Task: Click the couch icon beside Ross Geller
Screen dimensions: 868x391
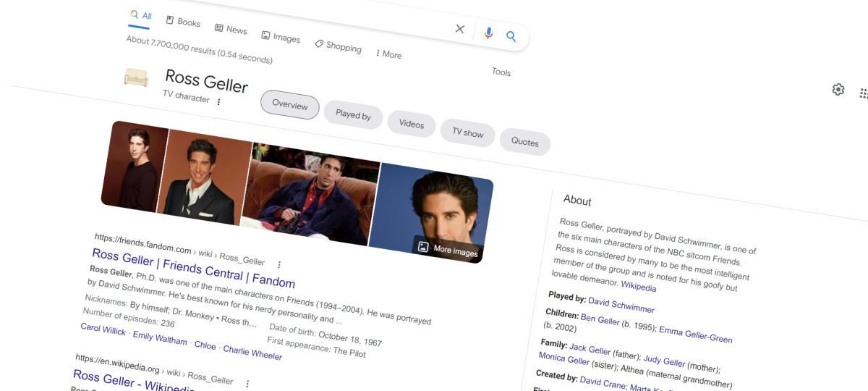Action: click(136, 77)
